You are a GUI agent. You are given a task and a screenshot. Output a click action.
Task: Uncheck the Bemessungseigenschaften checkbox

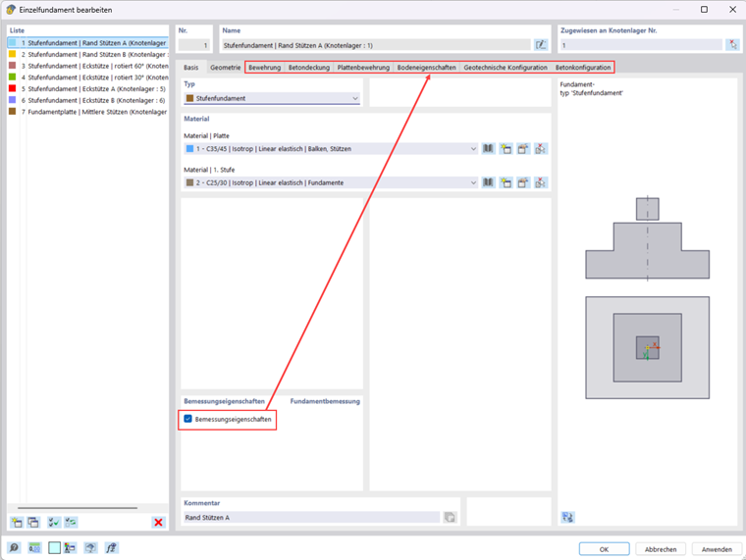pos(187,419)
